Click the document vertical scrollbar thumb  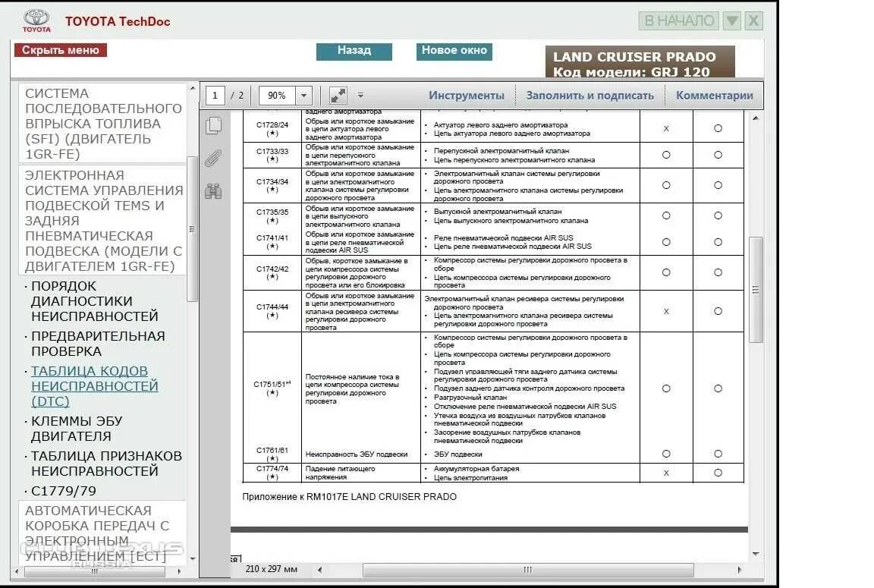click(x=756, y=290)
